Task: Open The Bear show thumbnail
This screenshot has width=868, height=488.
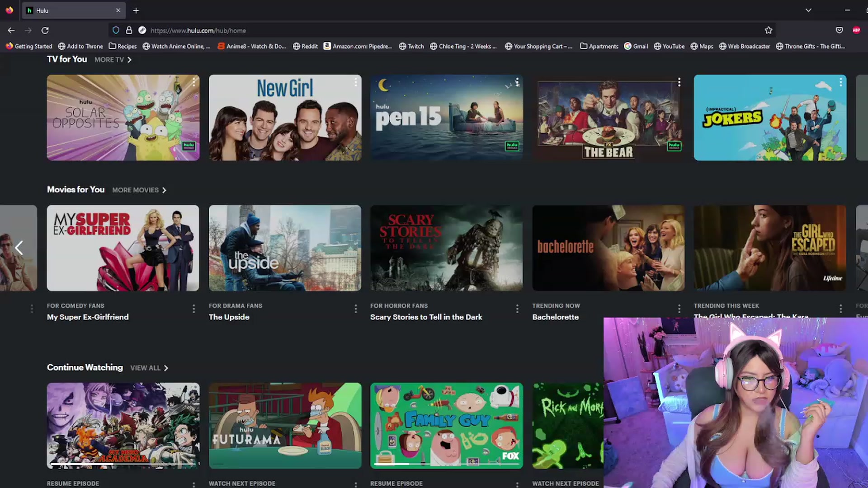Action: [x=609, y=117]
